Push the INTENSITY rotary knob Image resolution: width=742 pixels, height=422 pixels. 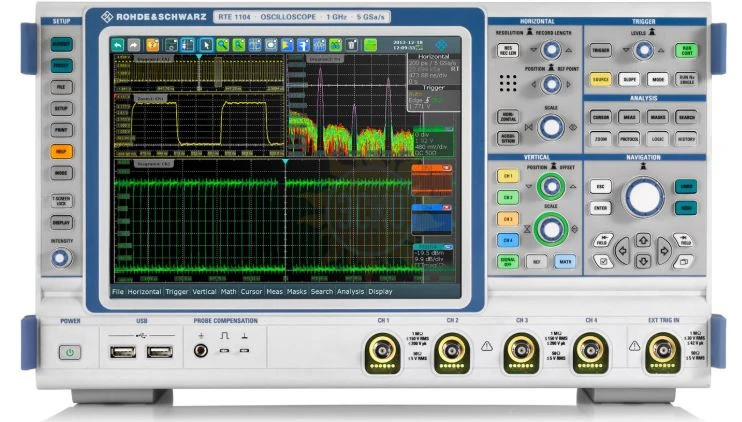(x=61, y=258)
